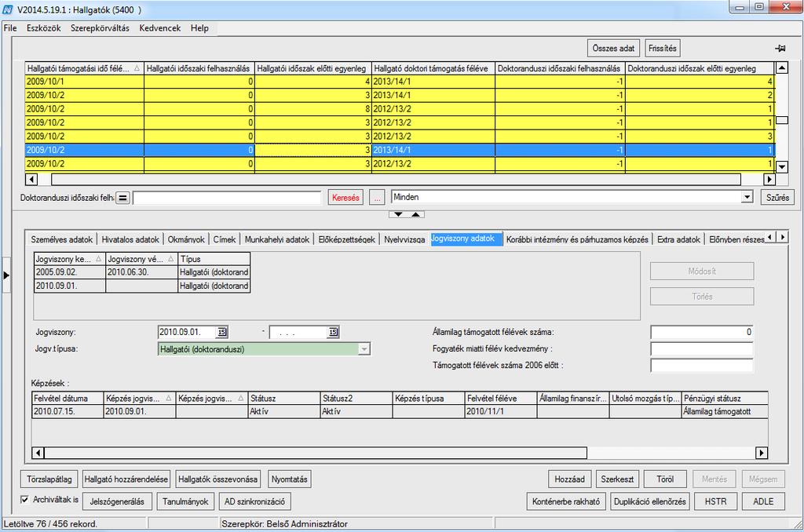Switch to Okmányok tab
Image resolution: width=804 pixels, height=532 pixels.
point(186,239)
